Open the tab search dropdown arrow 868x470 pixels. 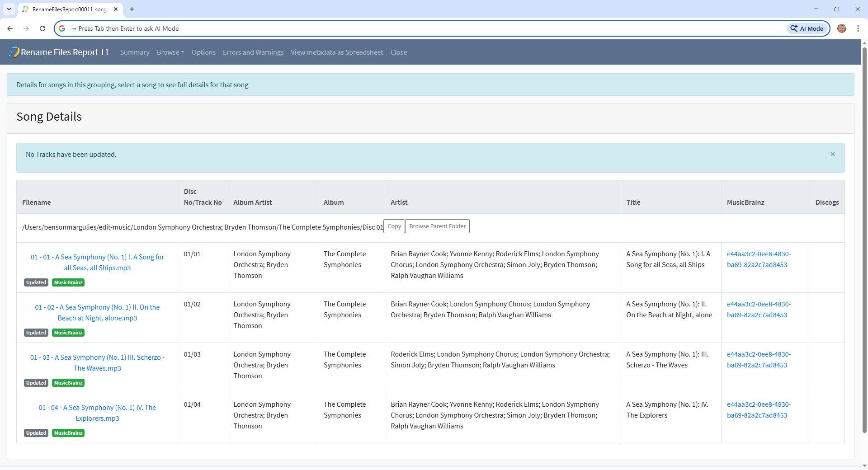point(9,9)
